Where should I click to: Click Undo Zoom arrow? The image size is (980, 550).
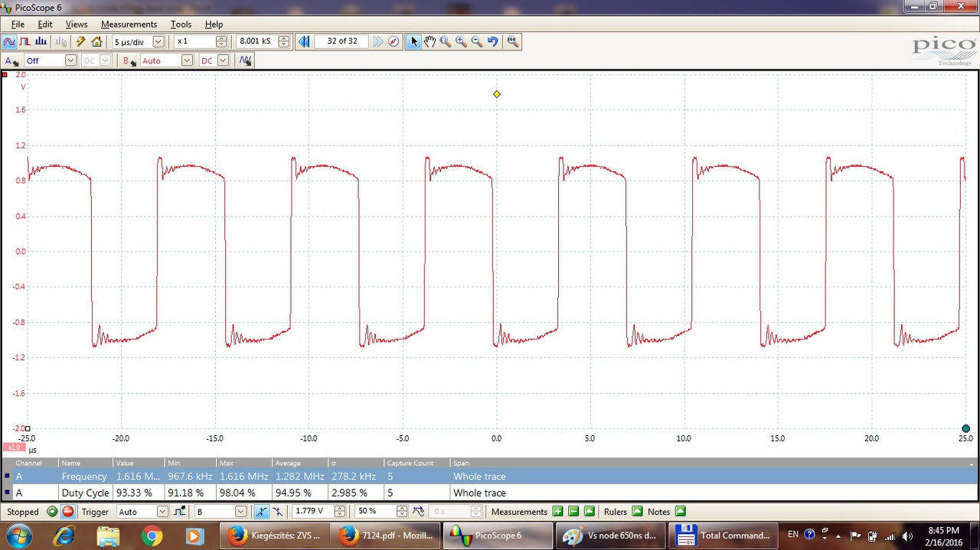tap(493, 41)
